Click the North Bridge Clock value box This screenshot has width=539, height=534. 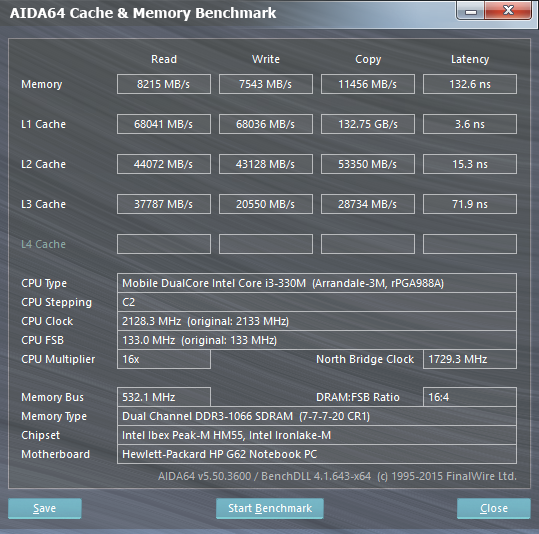click(470, 359)
